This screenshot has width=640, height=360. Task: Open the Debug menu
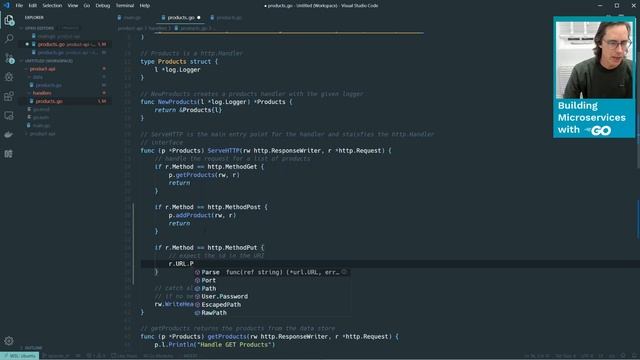pyautogui.click(x=103, y=6)
